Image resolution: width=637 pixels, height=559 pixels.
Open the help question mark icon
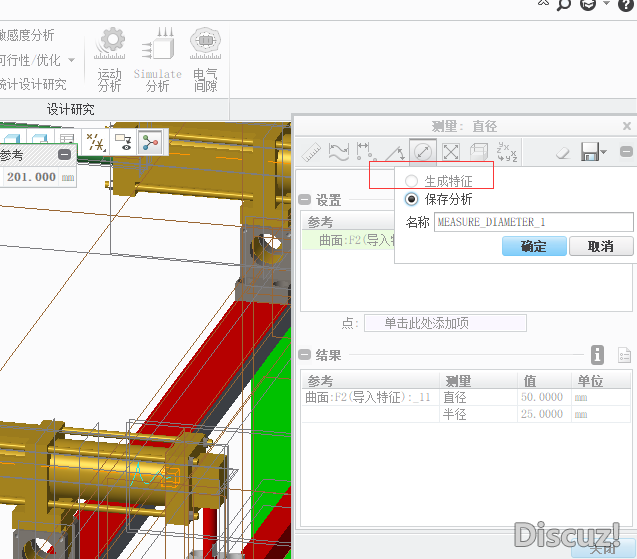tap(626, 4)
